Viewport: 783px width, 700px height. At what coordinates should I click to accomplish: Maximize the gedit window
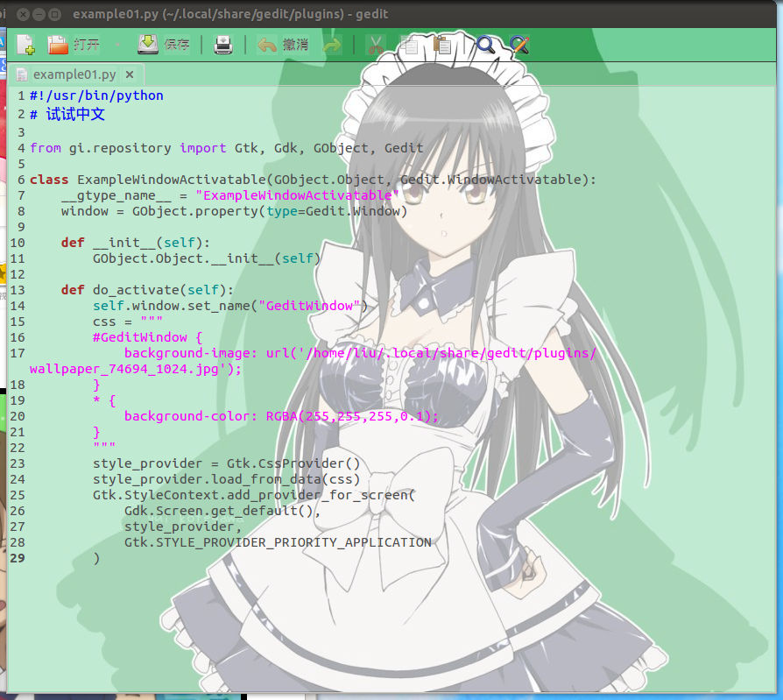click(x=55, y=15)
